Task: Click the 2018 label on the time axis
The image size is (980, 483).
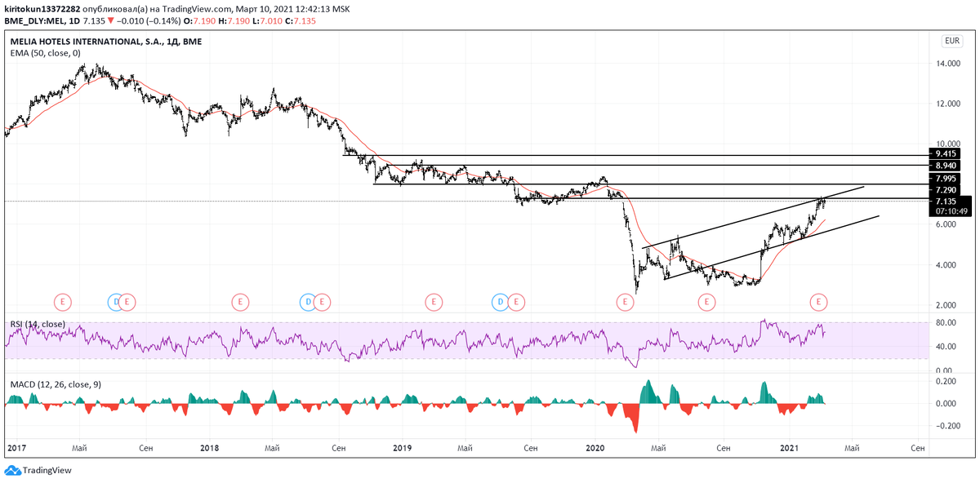Action: [210, 448]
